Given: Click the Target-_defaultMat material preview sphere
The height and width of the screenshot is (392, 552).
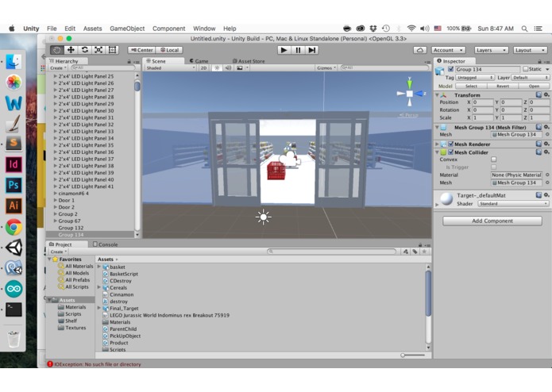Looking at the screenshot, I should pyautogui.click(x=446, y=199).
